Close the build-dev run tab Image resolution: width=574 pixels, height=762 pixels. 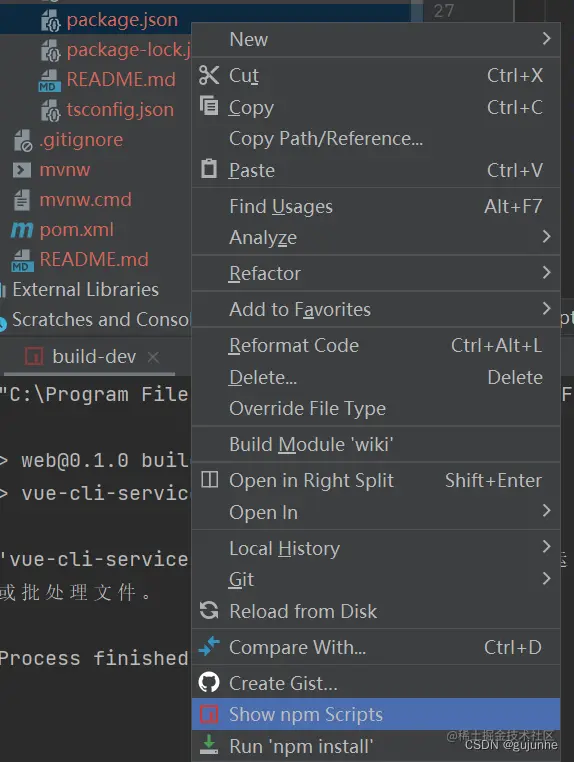pos(153,357)
